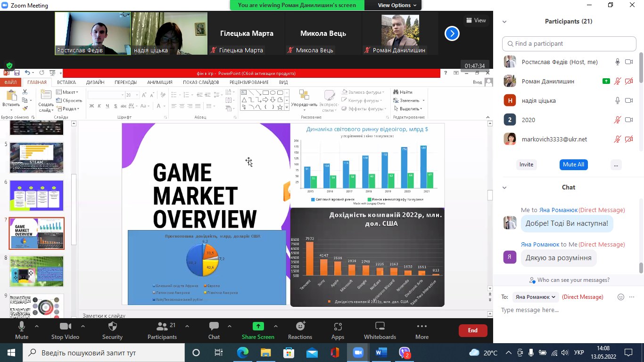Viewport: 644px width, 362px height.
Task: Open Microsoft Edge from the taskbar
Action: pyautogui.click(x=242, y=353)
